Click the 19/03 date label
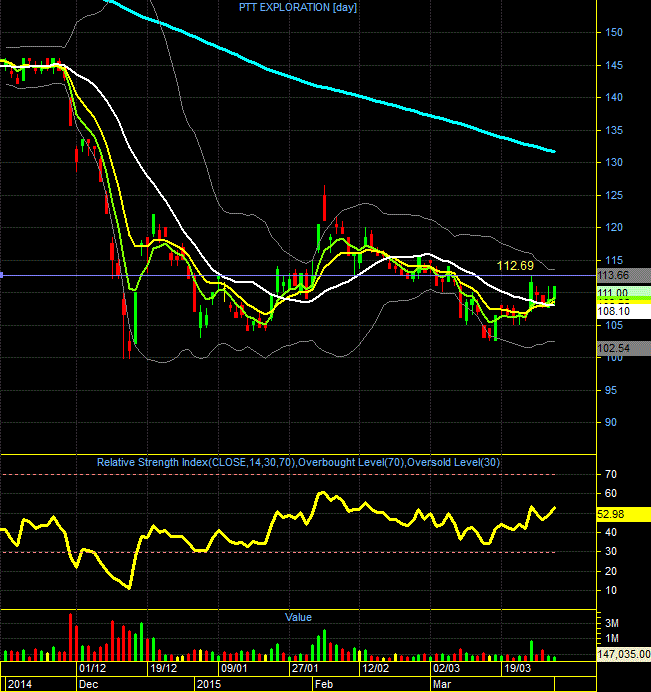 pyautogui.click(x=517, y=668)
